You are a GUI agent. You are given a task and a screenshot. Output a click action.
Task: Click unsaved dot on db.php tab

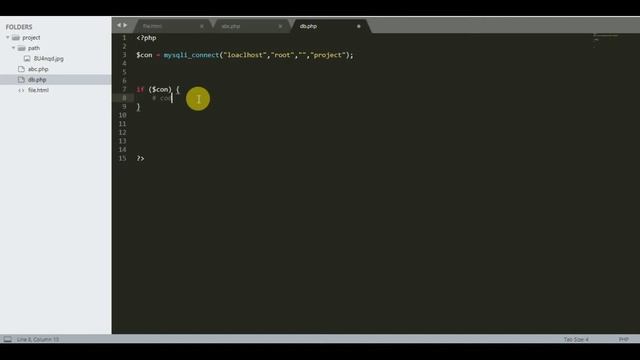tap(359, 26)
